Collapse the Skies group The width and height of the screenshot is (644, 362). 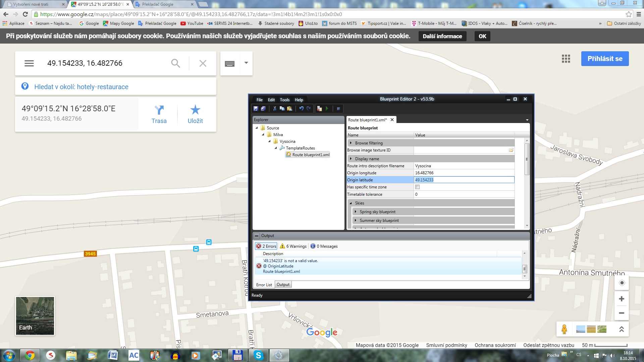[351, 203]
